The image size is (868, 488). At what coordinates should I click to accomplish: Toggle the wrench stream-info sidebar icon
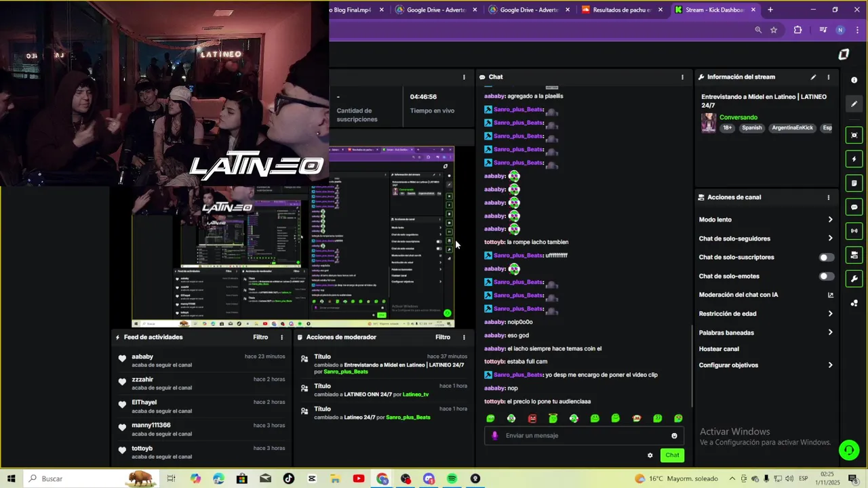click(854, 279)
